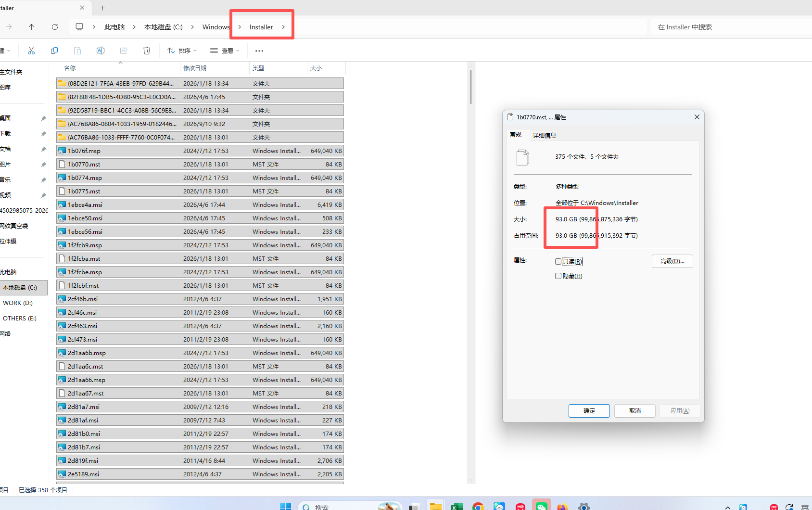The image size is (812, 510).
Task: Open Excel from the taskbar
Action: click(x=457, y=506)
